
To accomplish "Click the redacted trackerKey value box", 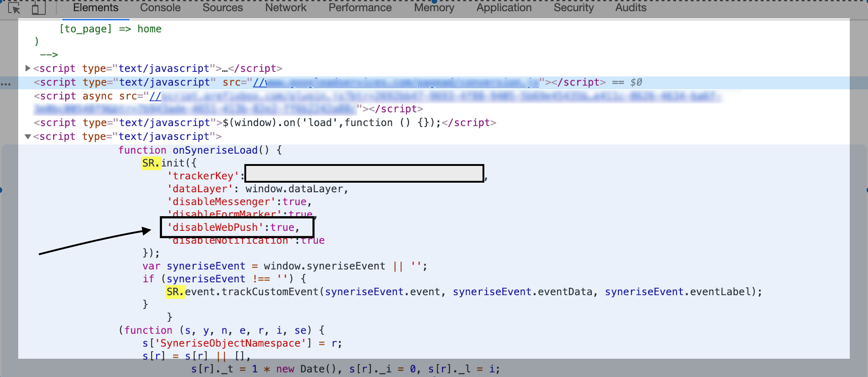I will pyautogui.click(x=364, y=174).
